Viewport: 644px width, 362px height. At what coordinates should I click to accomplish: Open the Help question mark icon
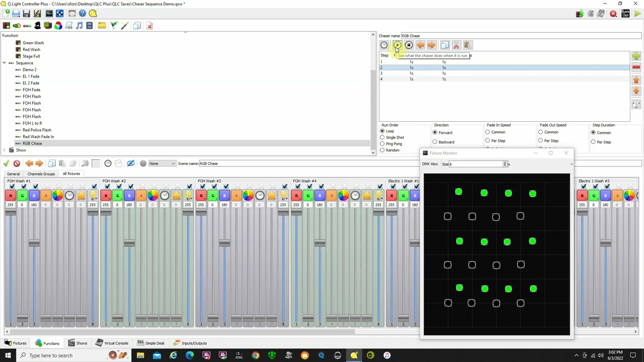(x=83, y=14)
